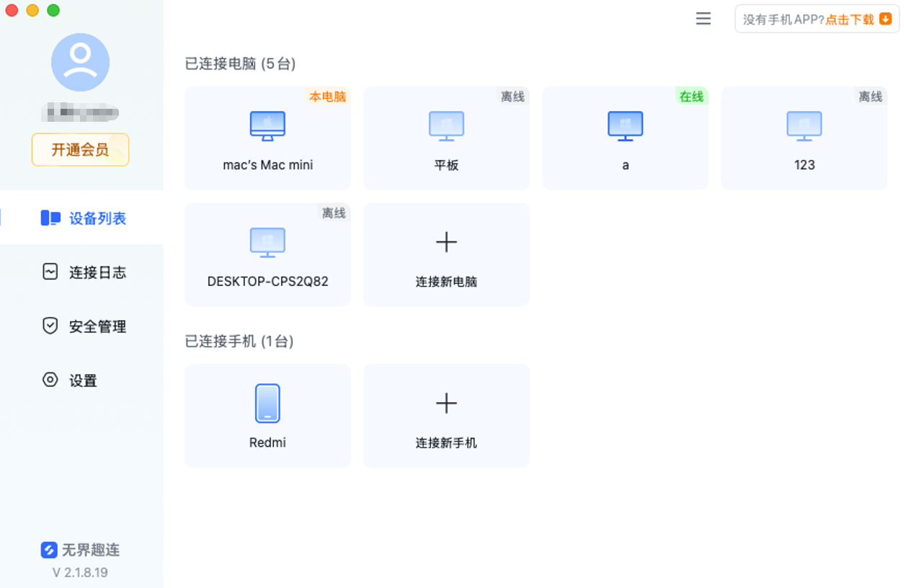Click the 离线 badge on the 123 card
Screen dimensions: 904x588
pos(870,97)
